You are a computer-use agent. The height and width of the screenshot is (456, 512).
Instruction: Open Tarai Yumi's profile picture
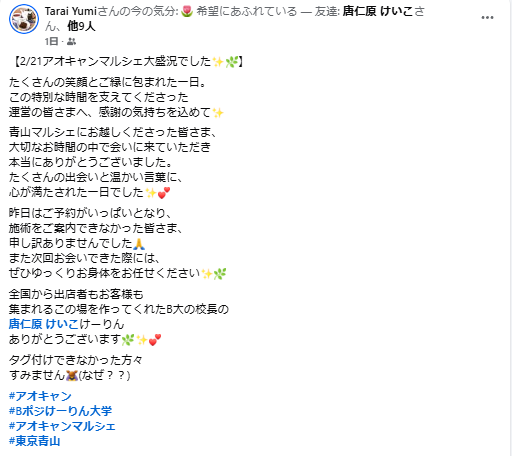coord(24,19)
